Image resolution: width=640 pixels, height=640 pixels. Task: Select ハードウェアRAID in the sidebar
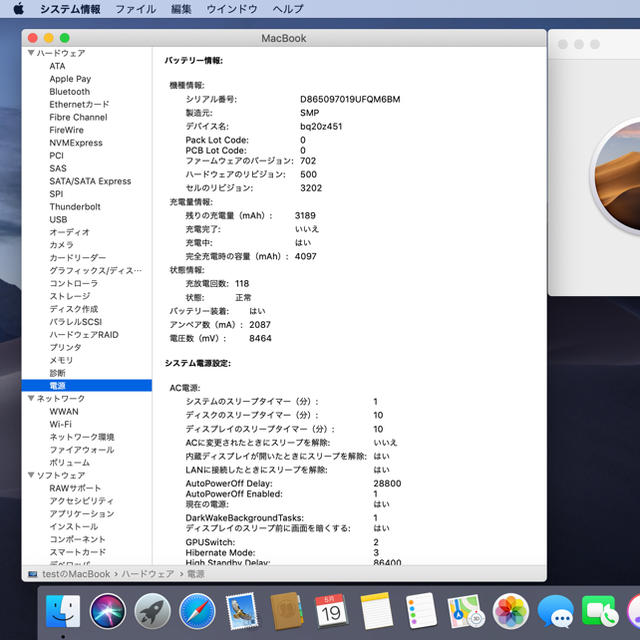click(84, 335)
